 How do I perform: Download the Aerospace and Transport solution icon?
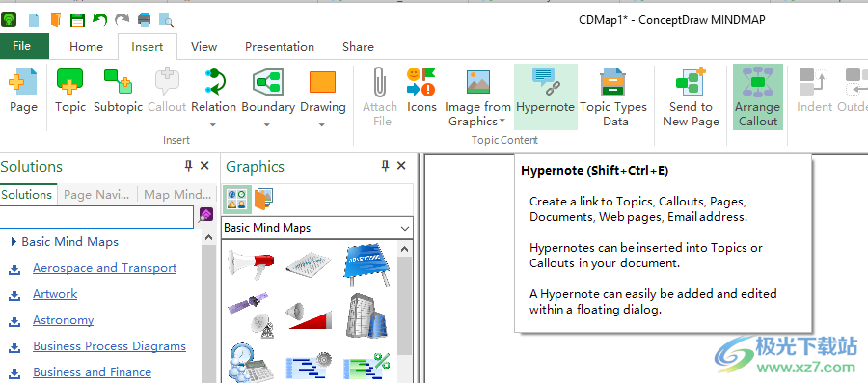(x=14, y=269)
